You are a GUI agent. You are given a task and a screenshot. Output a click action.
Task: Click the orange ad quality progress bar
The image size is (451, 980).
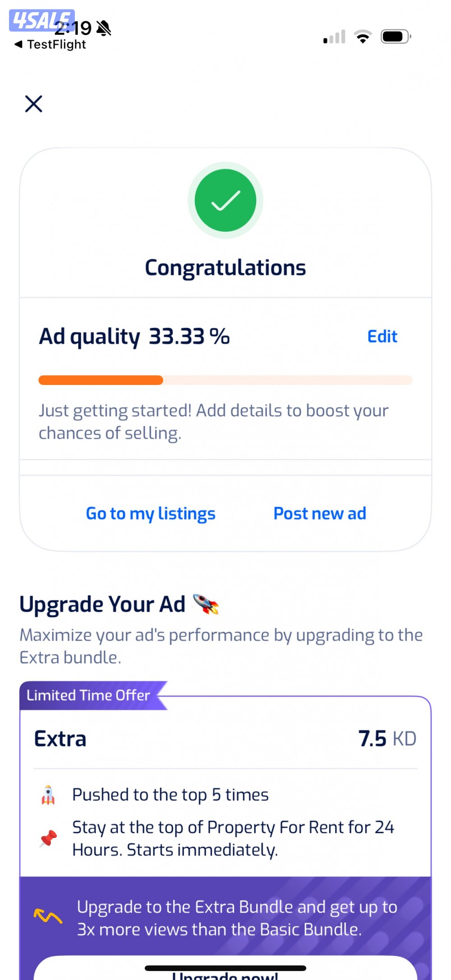101,380
